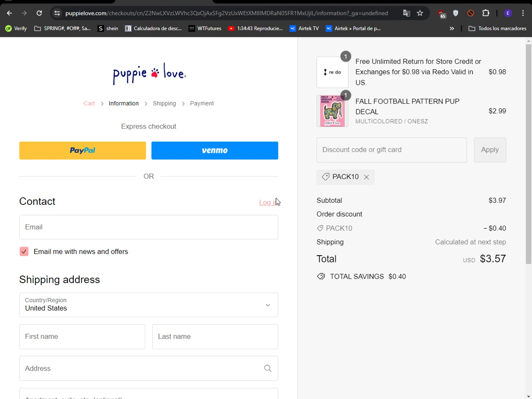Click the address search magnifier icon
This screenshot has height=399, width=532.
268,368
